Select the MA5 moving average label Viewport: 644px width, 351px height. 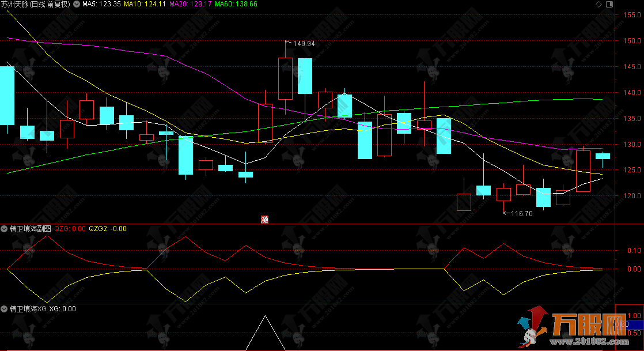[101, 4]
